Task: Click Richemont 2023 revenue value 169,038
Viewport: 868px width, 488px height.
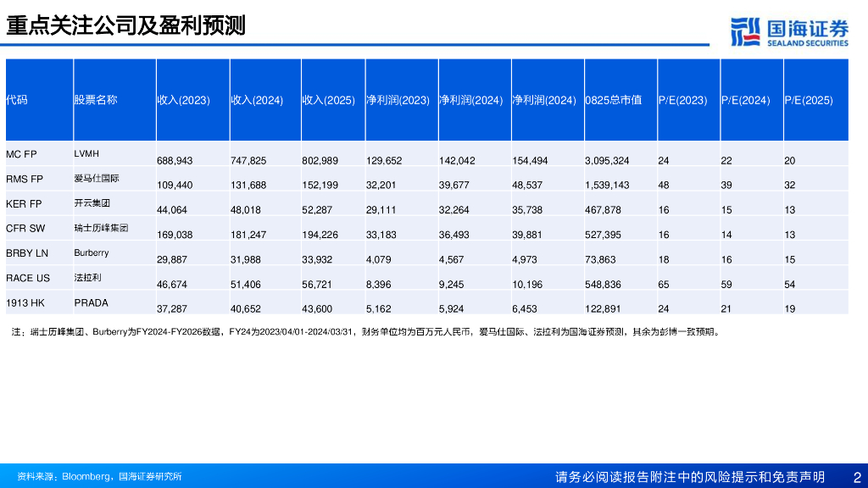Action: 175,235
